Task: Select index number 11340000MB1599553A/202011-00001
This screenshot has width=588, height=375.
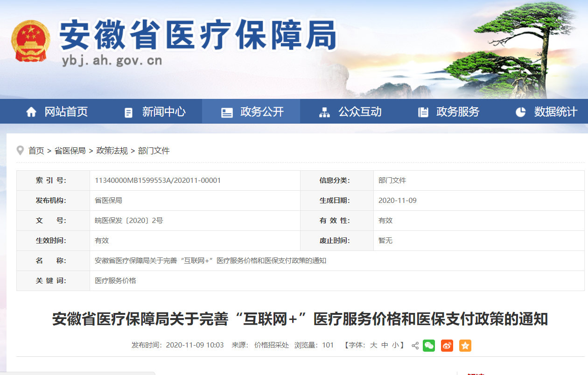Action: [x=158, y=180]
